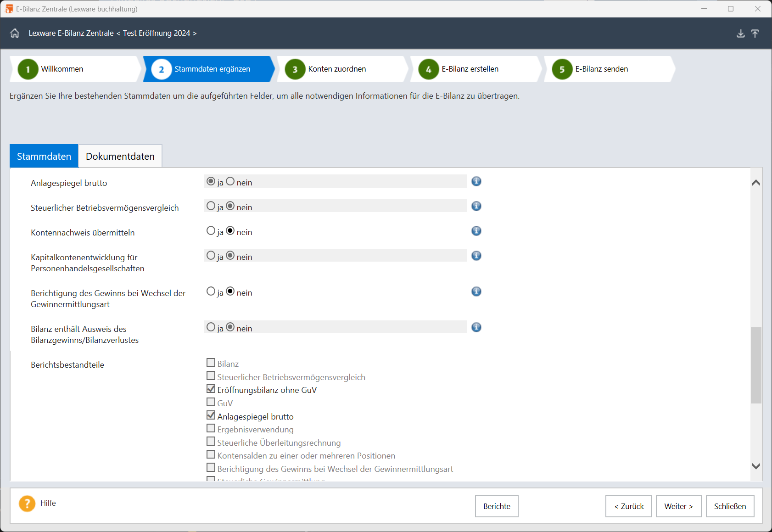Toggle Kontensalden zu einer oder mehreren Positionen checkbox

(x=211, y=454)
